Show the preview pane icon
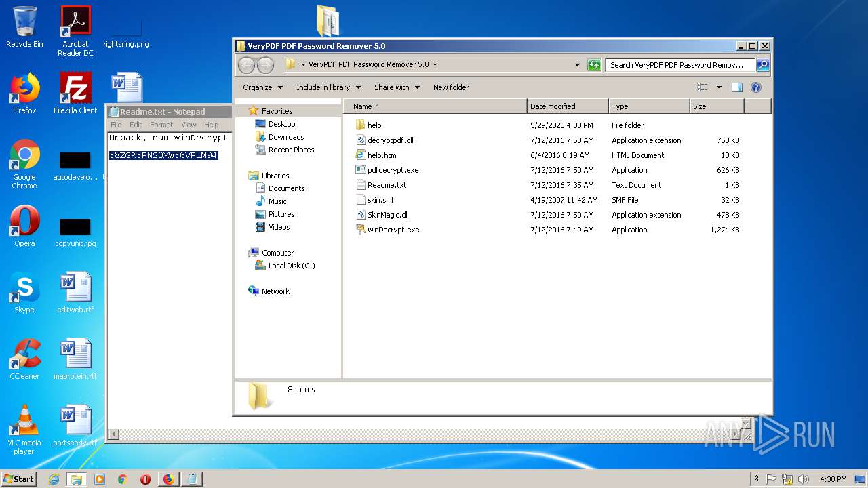The height and width of the screenshot is (488, 868). click(737, 87)
